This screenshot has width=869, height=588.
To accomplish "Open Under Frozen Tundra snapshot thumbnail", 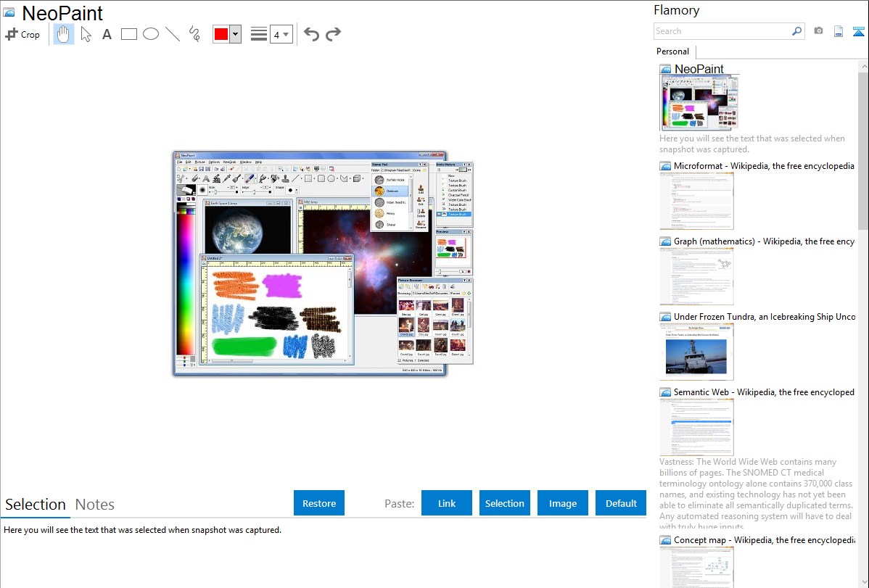I will click(696, 352).
